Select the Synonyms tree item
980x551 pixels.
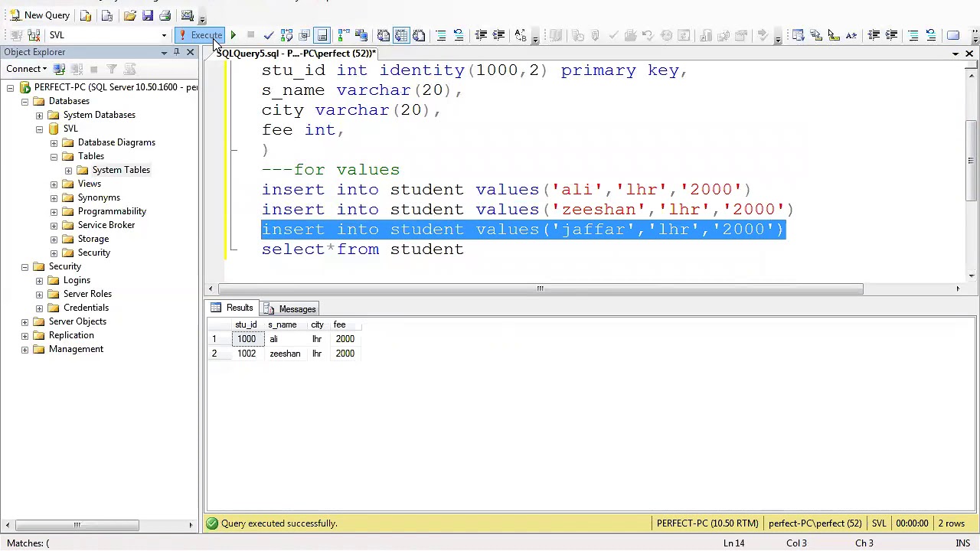coord(99,197)
